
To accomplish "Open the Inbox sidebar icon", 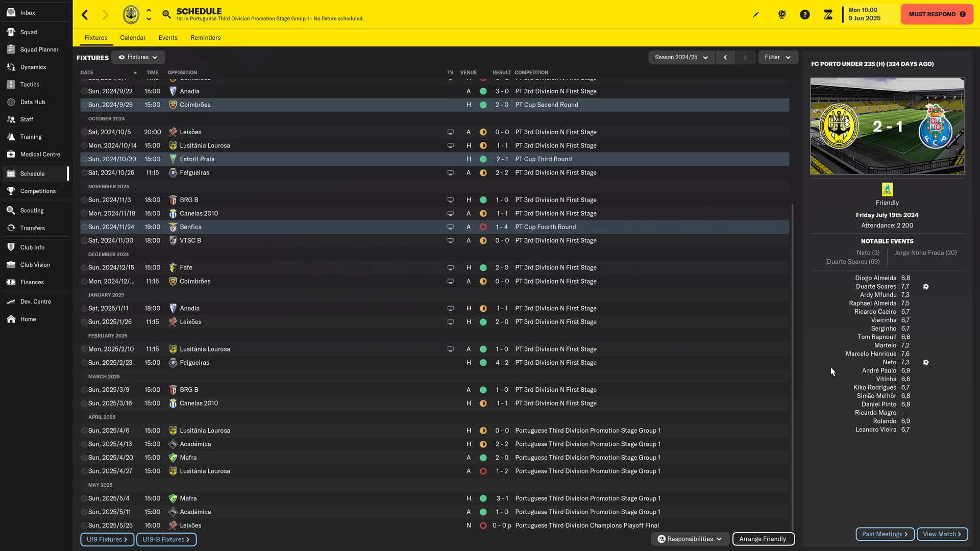I will [11, 12].
